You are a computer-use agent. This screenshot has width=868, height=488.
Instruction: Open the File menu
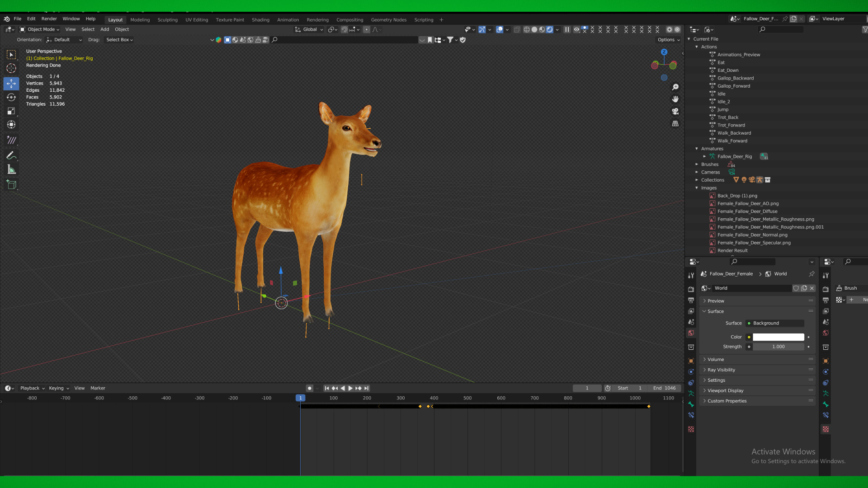[x=18, y=19]
